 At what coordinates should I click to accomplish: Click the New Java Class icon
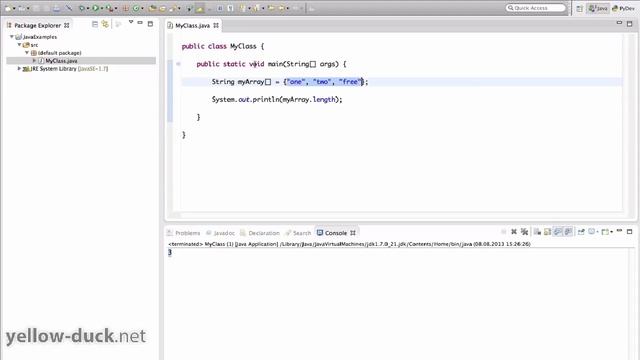136,8
